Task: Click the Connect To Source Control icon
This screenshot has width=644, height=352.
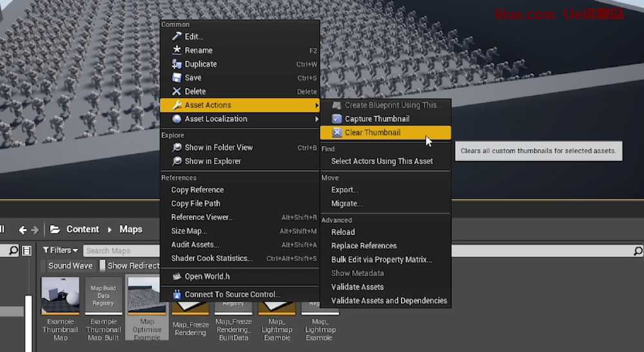Action: point(177,295)
